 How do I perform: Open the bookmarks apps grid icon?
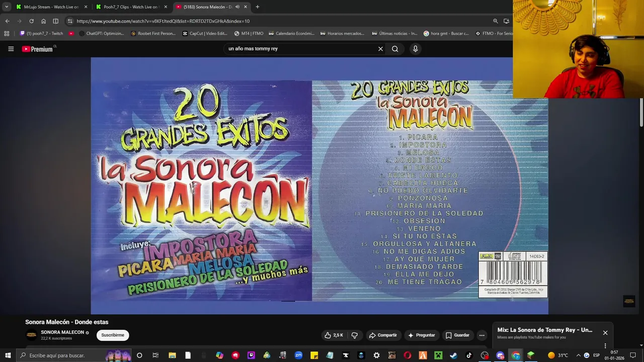point(7,34)
